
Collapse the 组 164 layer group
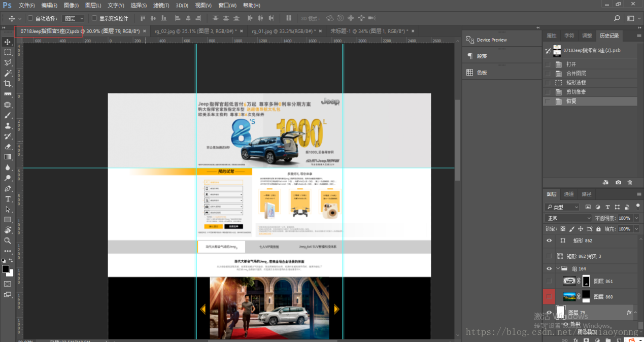558,269
